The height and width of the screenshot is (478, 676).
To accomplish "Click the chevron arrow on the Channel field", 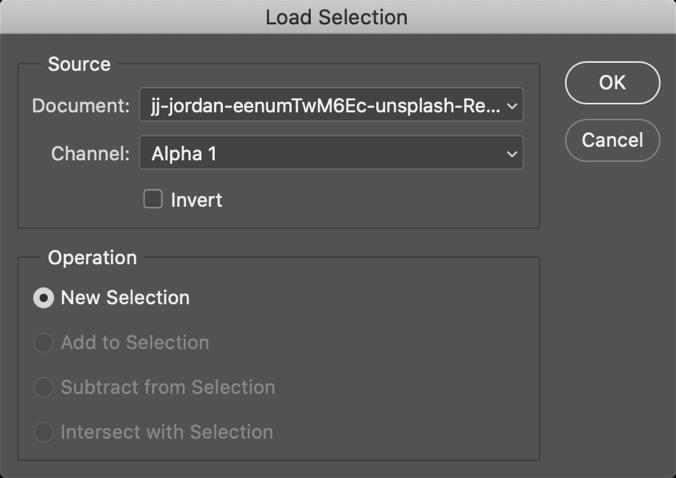I will click(512, 153).
